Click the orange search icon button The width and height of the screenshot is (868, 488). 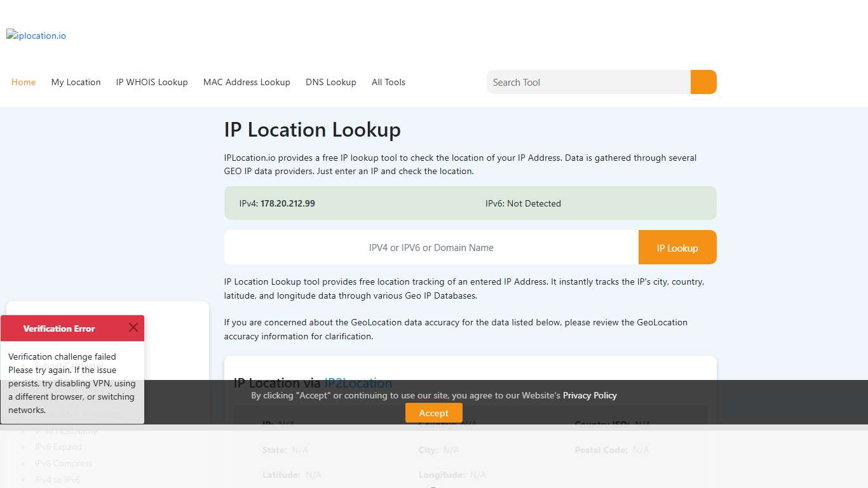[x=703, y=82]
